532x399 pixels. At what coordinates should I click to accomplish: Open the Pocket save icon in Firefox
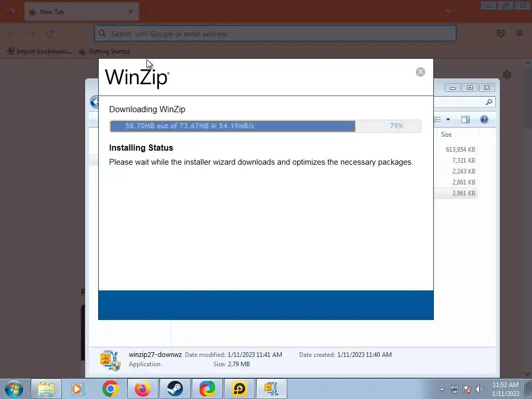(x=501, y=33)
